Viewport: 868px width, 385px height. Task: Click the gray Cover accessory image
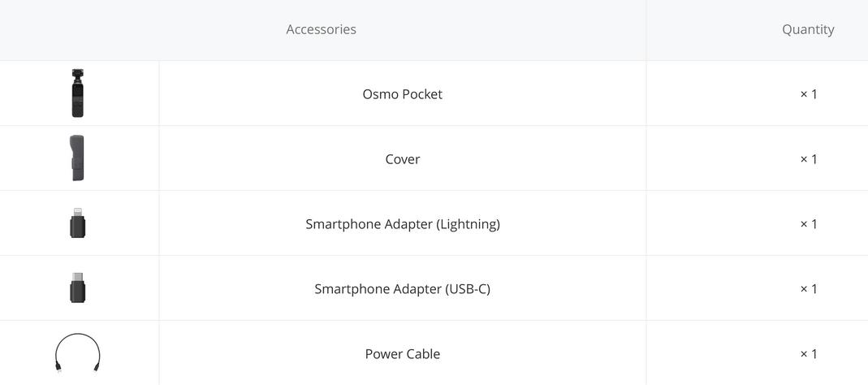click(x=77, y=158)
